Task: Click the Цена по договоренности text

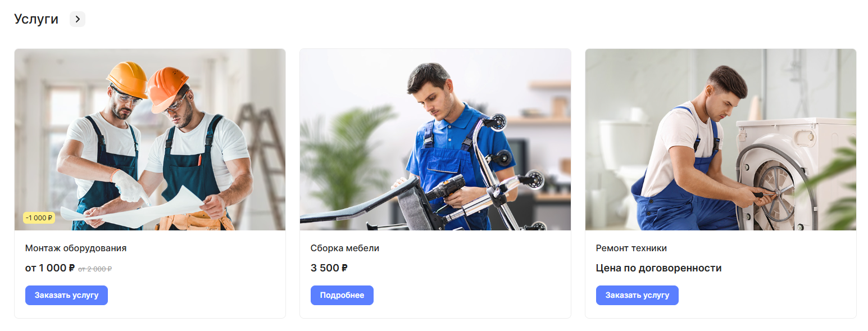Action: 658,268
